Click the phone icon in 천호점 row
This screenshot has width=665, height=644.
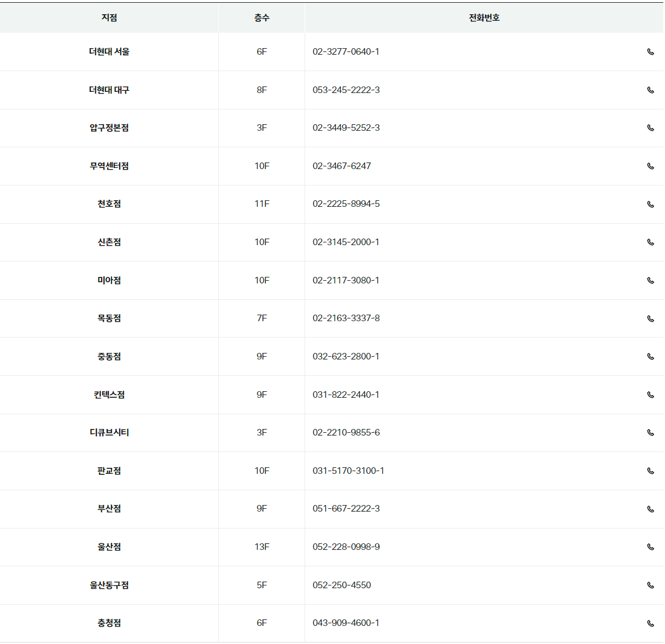650,205
